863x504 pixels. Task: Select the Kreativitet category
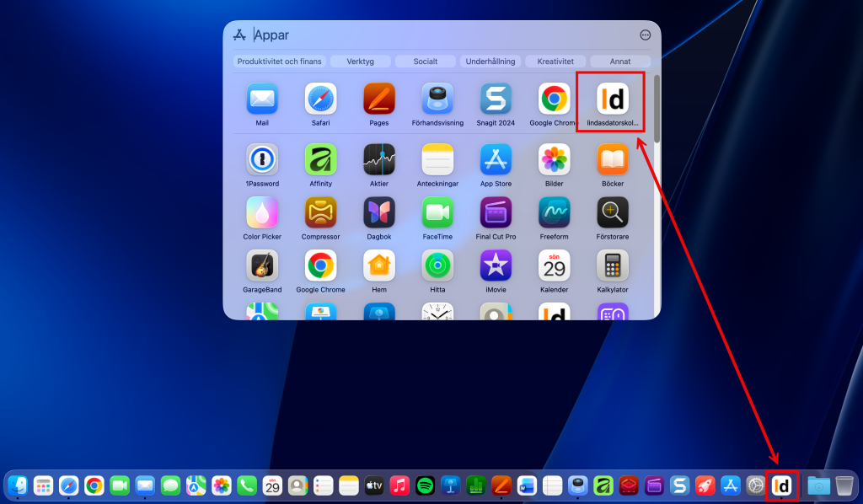(555, 61)
